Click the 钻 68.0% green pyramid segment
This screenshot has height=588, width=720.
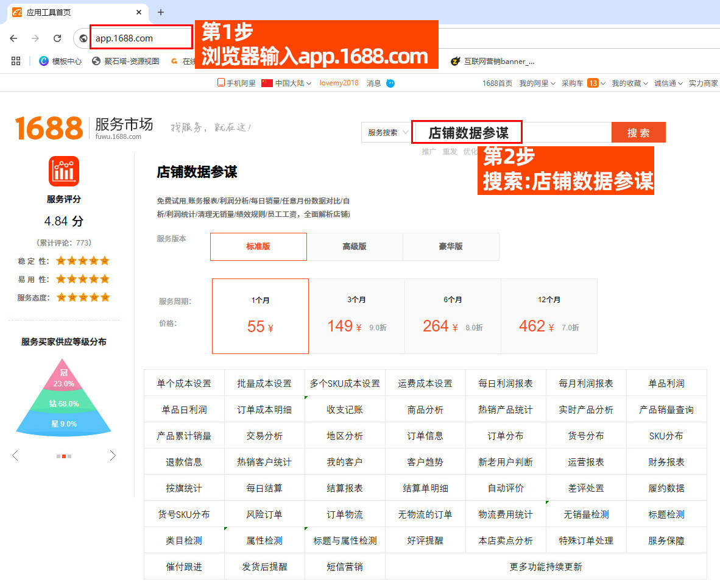(x=64, y=403)
